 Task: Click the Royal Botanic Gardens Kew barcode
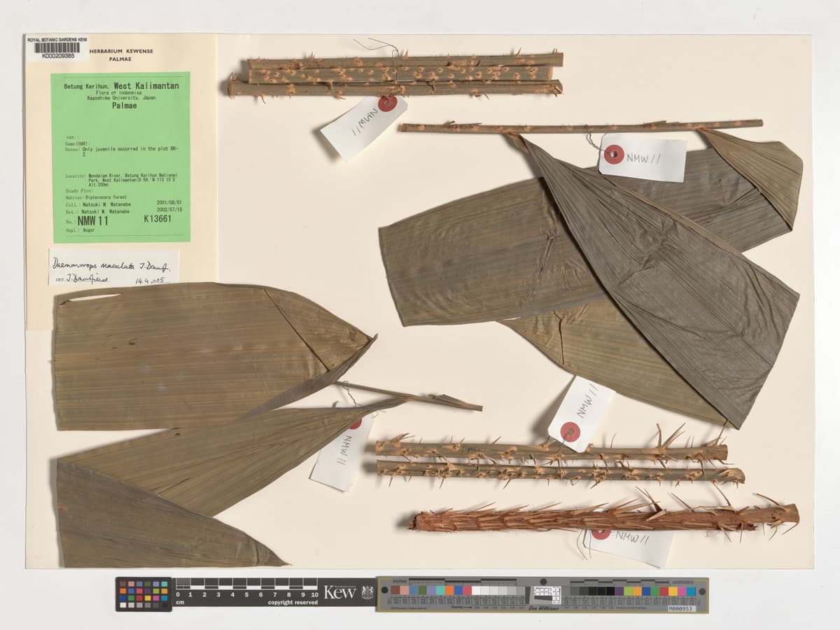(x=57, y=47)
